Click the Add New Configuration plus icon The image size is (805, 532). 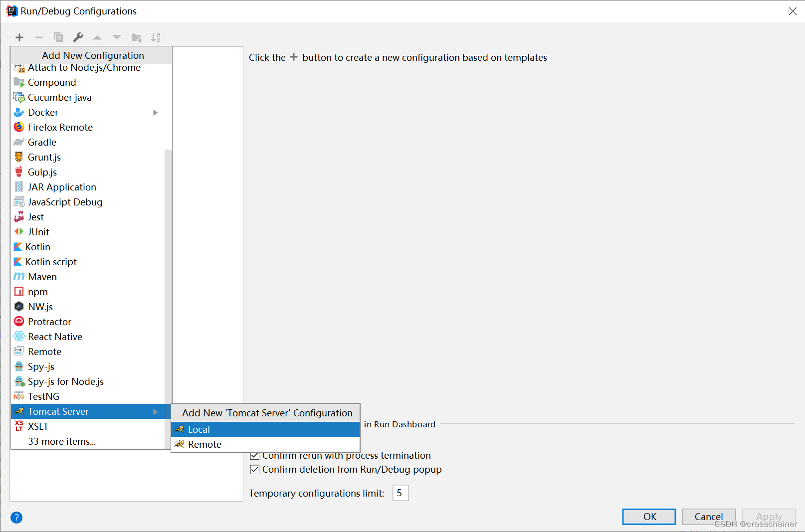pos(19,37)
